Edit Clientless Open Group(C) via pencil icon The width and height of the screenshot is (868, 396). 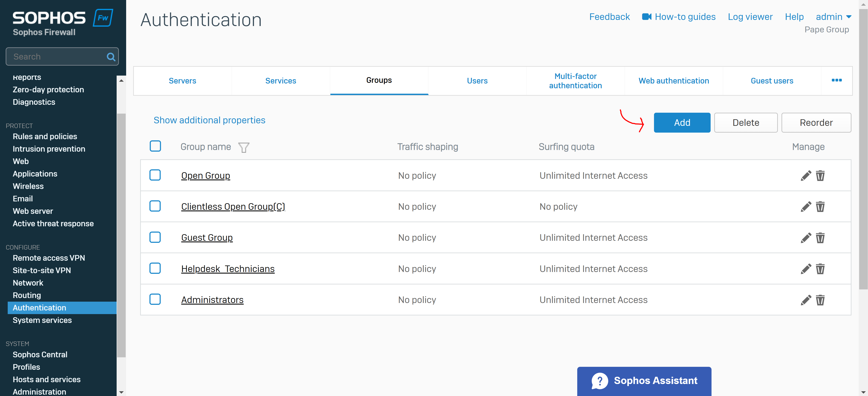coord(806,206)
